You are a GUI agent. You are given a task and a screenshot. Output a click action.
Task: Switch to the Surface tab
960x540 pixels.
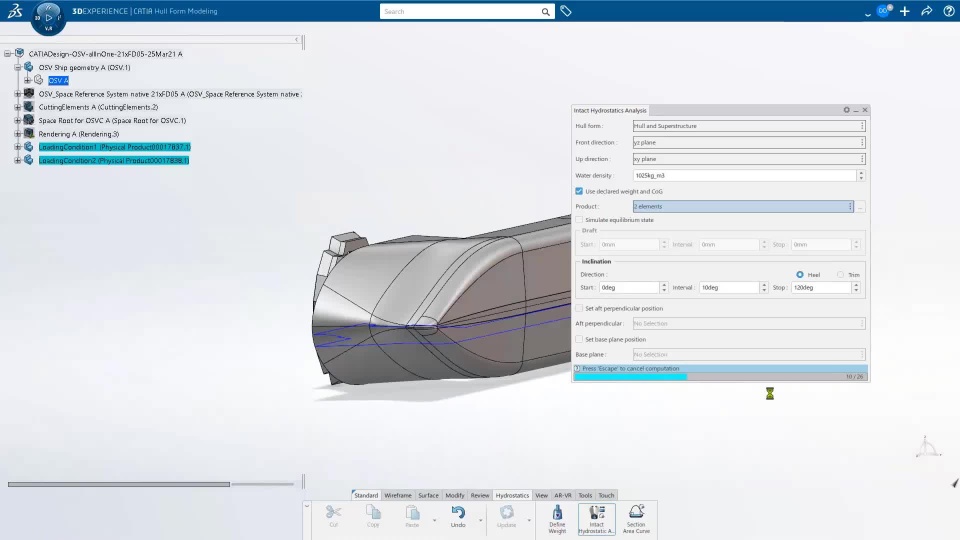coord(428,495)
